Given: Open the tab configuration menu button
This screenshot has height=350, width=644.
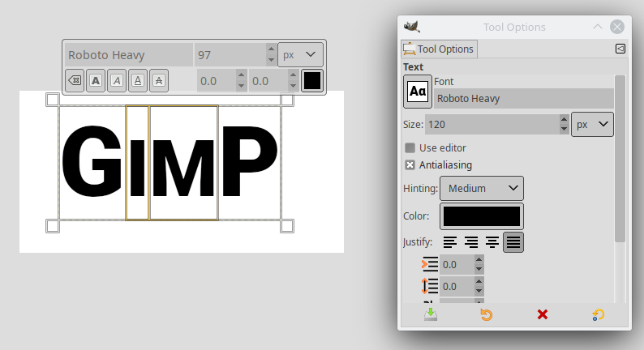Looking at the screenshot, I should tap(620, 49).
